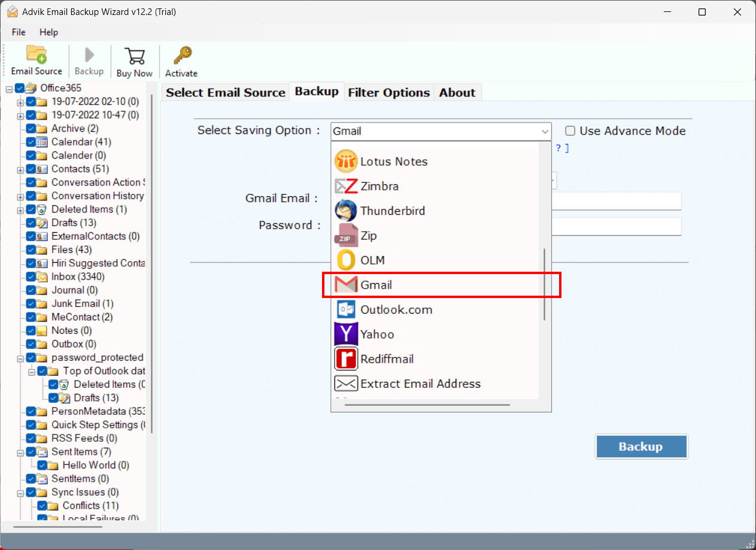Click the Email Source toolbar icon
Image resolution: width=756 pixels, height=550 pixels.
[x=37, y=54]
